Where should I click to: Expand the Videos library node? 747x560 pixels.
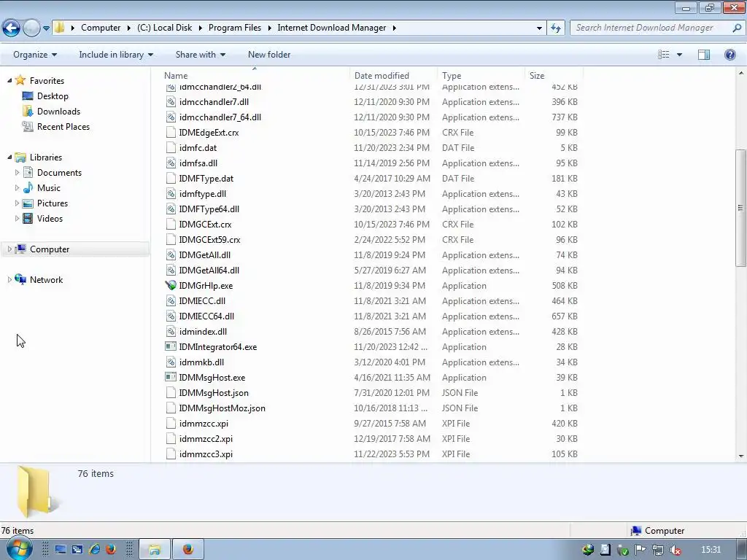(x=18, y=219)
